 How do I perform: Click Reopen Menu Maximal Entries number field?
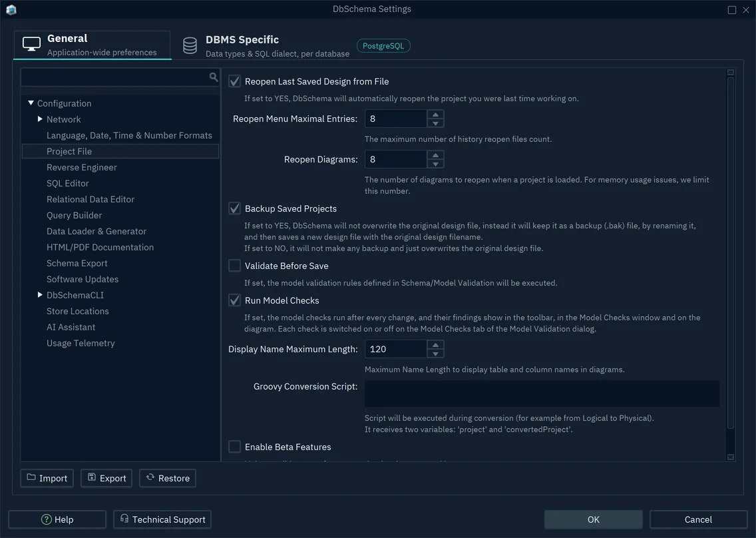tap(395, 119)
